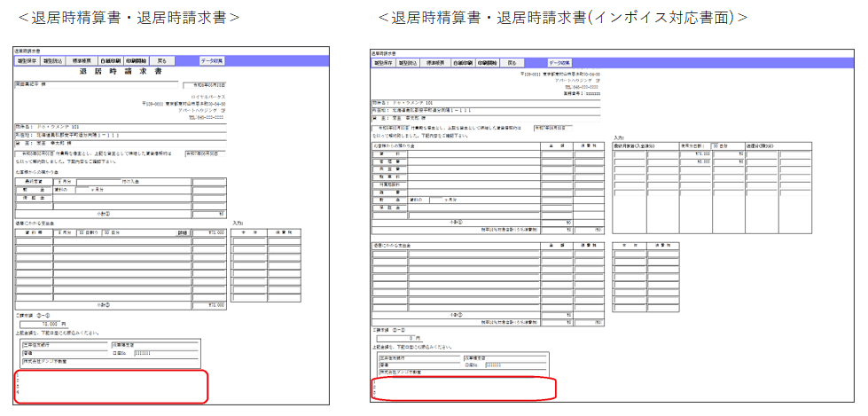This screenshot has height=416, width=868.
Task: Select the 物件名 field in left form
Action: [115, 127]
